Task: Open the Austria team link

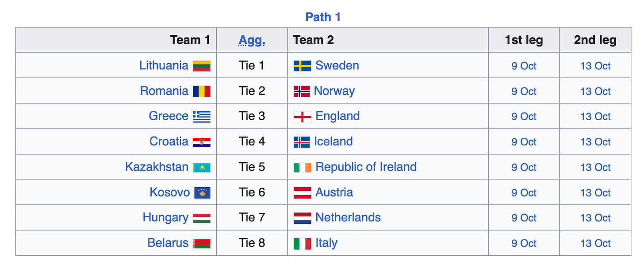Action: 334,192
